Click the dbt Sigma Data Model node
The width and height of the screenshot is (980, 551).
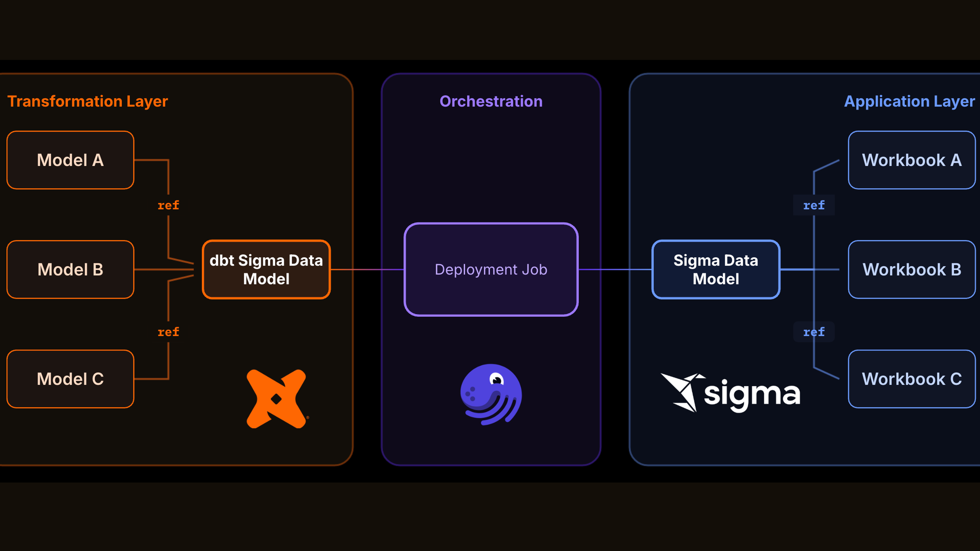pyautogui.click(x=266, y=269)
